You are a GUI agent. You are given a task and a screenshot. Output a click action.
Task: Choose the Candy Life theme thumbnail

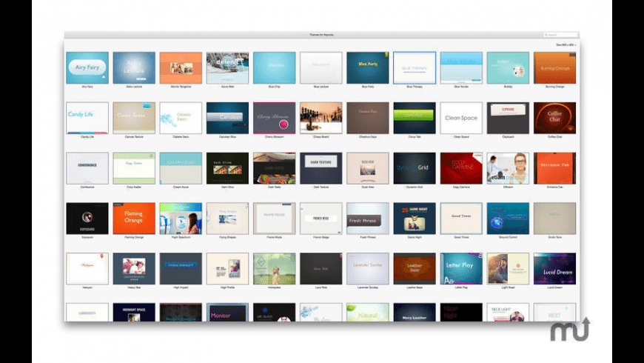pos(87,118)
